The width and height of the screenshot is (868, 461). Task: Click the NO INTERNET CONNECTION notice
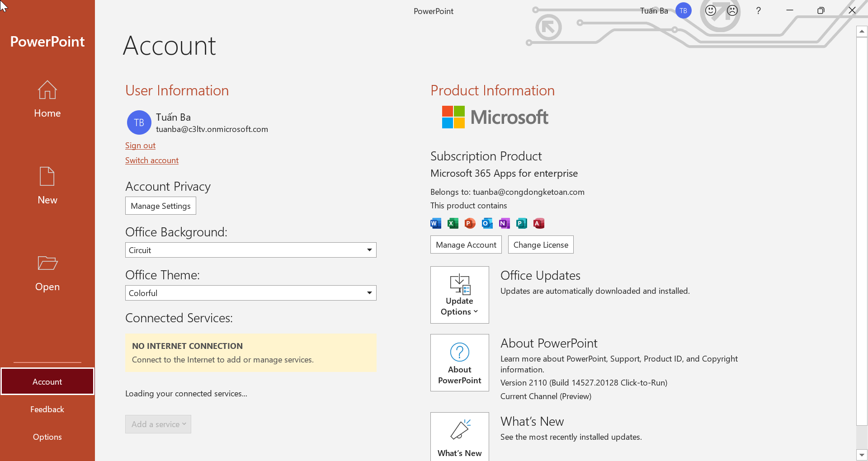[250, 353]
